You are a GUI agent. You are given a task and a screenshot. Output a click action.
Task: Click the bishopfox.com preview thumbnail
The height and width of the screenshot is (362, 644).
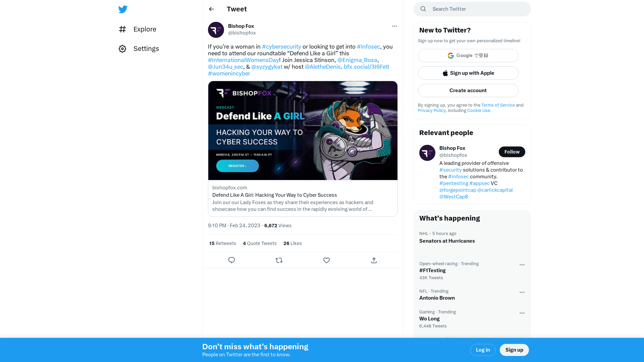[303, 130]
